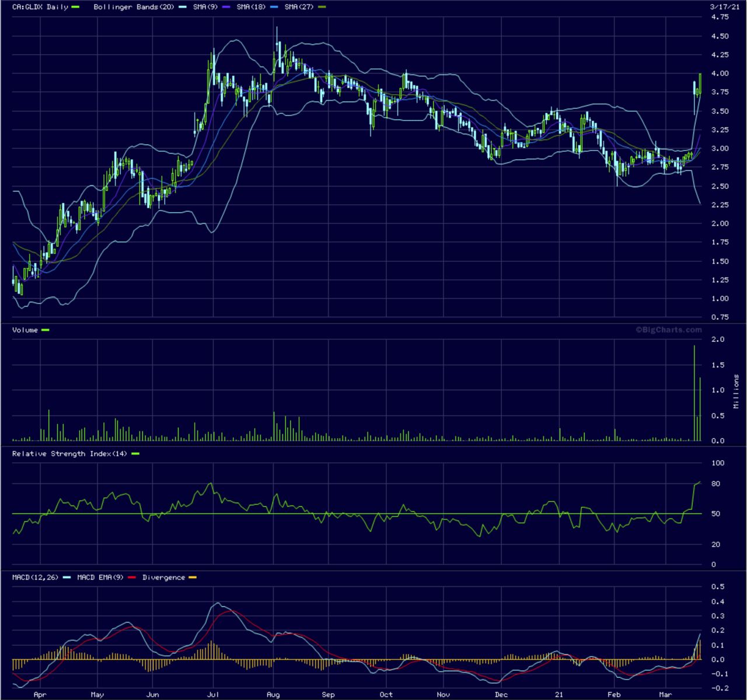The image size is (747, 700).
Task: Click the 100 RSI axis label
Action: pos(718,463)
